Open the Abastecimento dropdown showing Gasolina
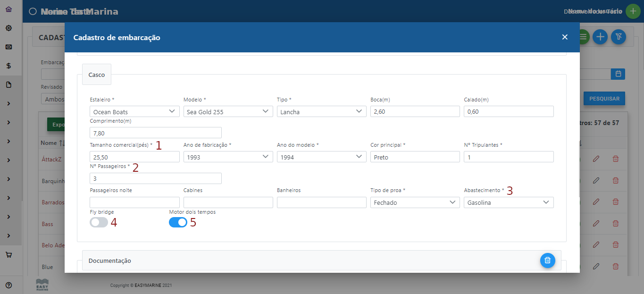This screenshot has height=294, width=644. 509,202
